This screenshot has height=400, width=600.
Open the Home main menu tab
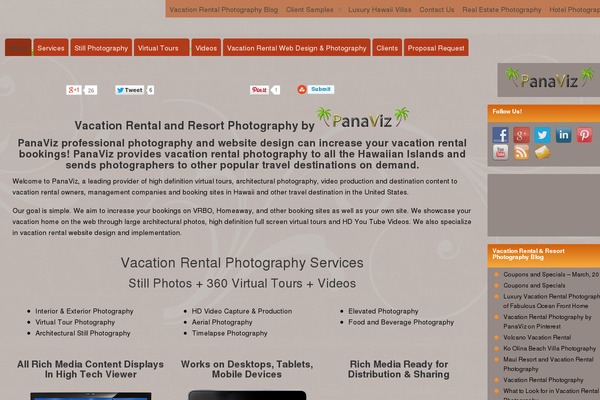pyautogui.click(x=18, y=47)
